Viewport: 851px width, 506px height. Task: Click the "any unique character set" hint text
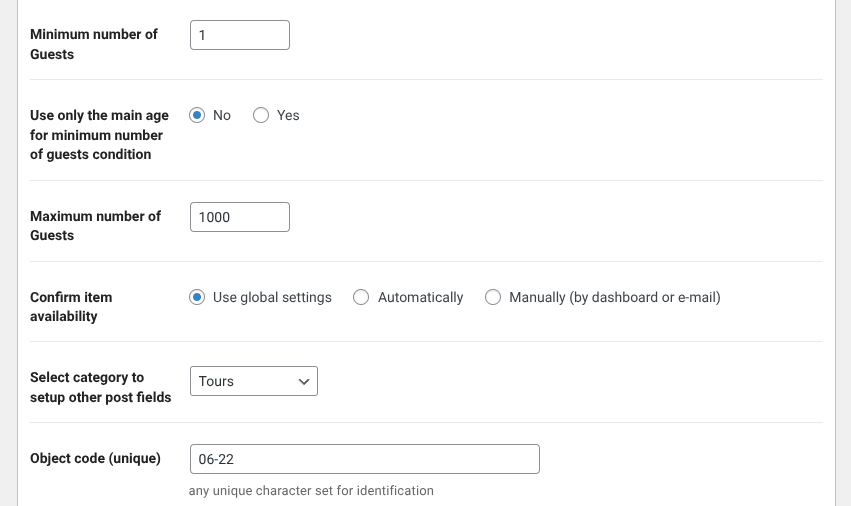click(x=311, y=491)
